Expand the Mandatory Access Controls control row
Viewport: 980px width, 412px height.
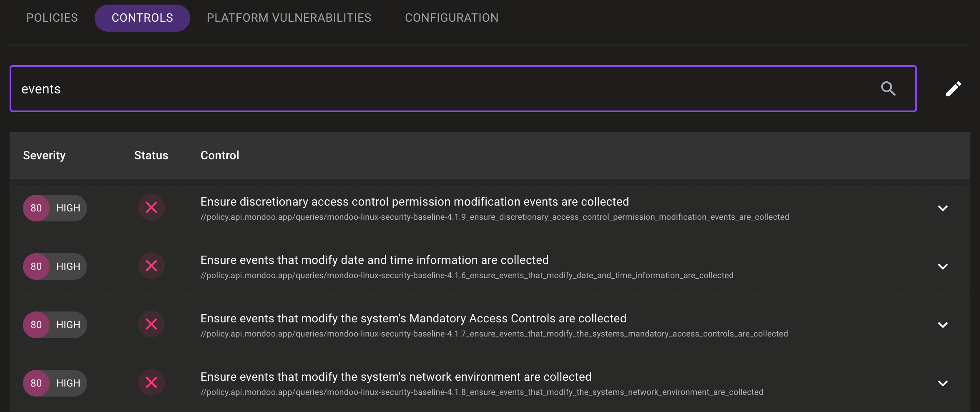pyautogui.click(x=944, y=325)
